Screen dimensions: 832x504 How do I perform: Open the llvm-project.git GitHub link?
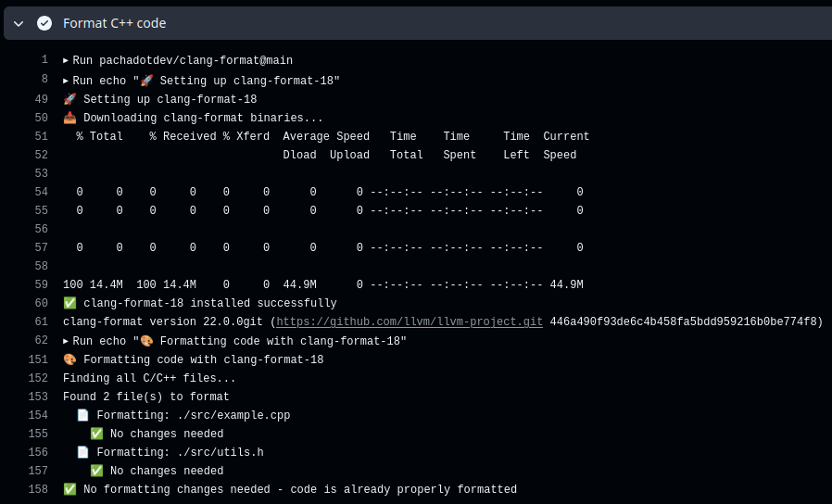tap(410, 322)
